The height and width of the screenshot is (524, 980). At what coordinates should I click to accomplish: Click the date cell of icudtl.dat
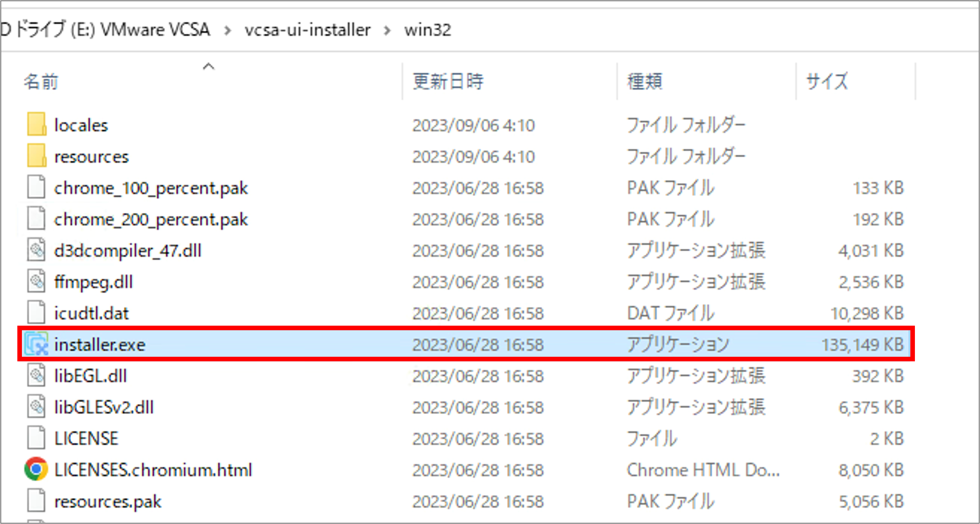pos(478,314)
